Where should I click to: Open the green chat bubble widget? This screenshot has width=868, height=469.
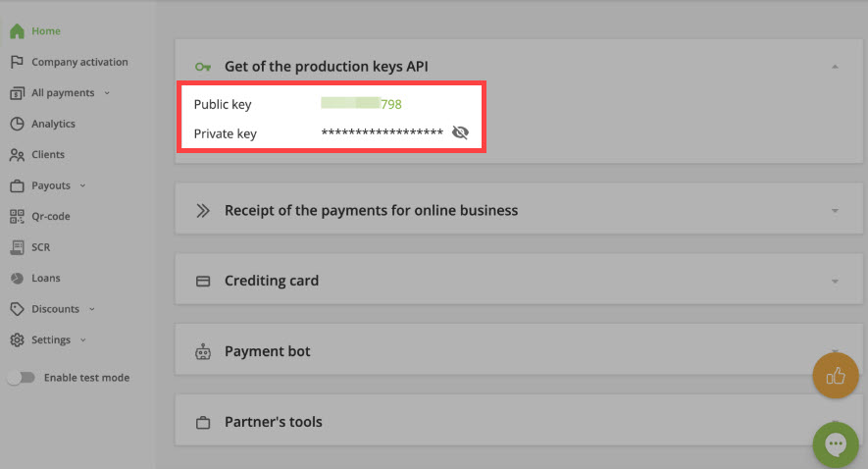(835, 444)
